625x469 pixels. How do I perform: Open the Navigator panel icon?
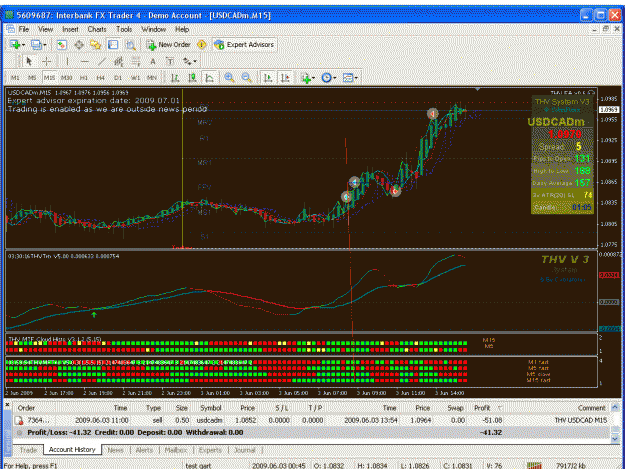(x=96, y=45)
